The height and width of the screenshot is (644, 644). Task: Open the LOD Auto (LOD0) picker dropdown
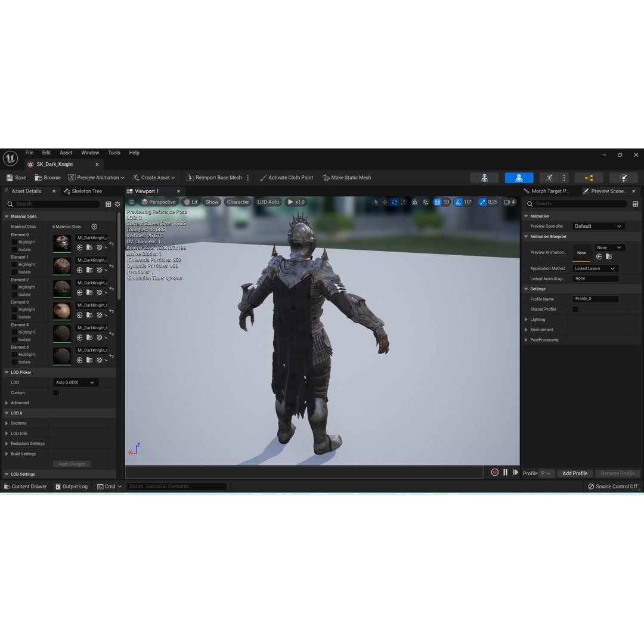[76, 382]
